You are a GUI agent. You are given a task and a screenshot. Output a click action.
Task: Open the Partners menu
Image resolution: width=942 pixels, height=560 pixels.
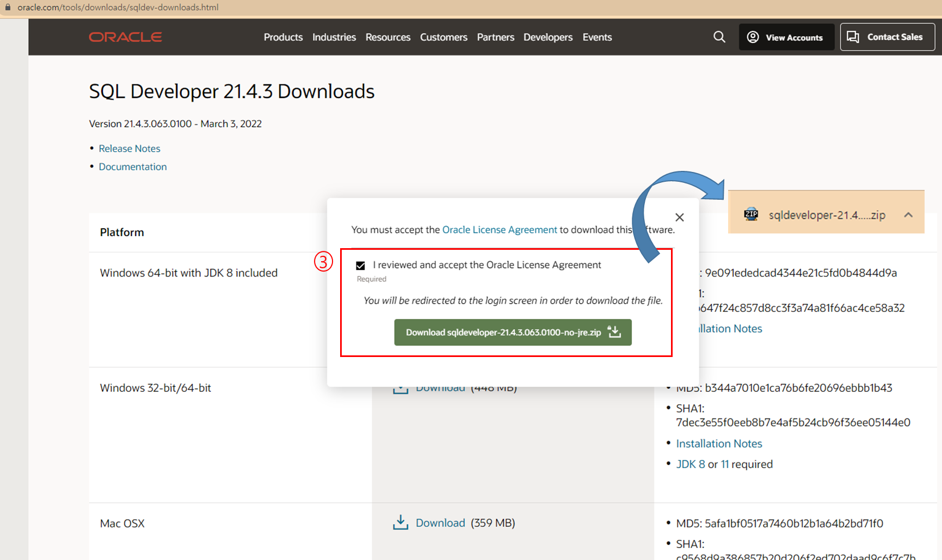[x=496, y=37]
